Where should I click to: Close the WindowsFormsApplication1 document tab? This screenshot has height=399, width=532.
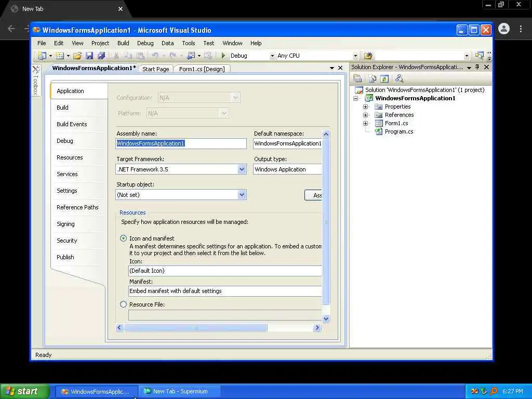(x=340, y=68)
